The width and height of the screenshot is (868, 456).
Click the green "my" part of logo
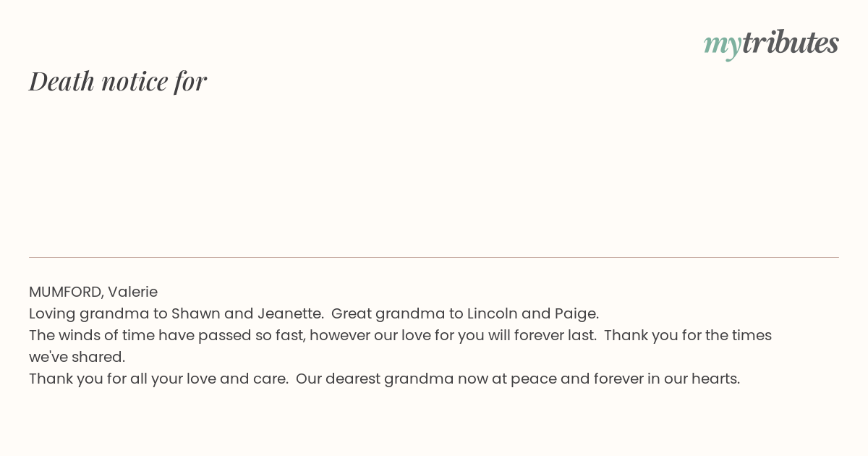coord(723,46)
